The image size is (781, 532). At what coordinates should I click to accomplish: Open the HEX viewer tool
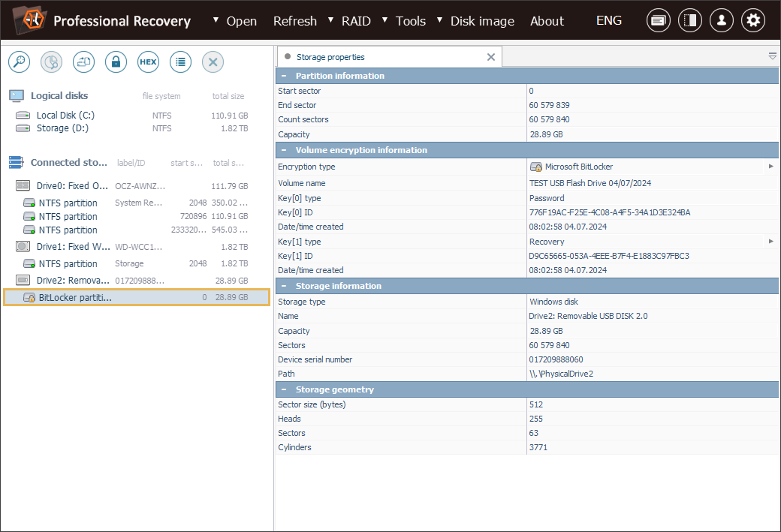tap(149, 62)
